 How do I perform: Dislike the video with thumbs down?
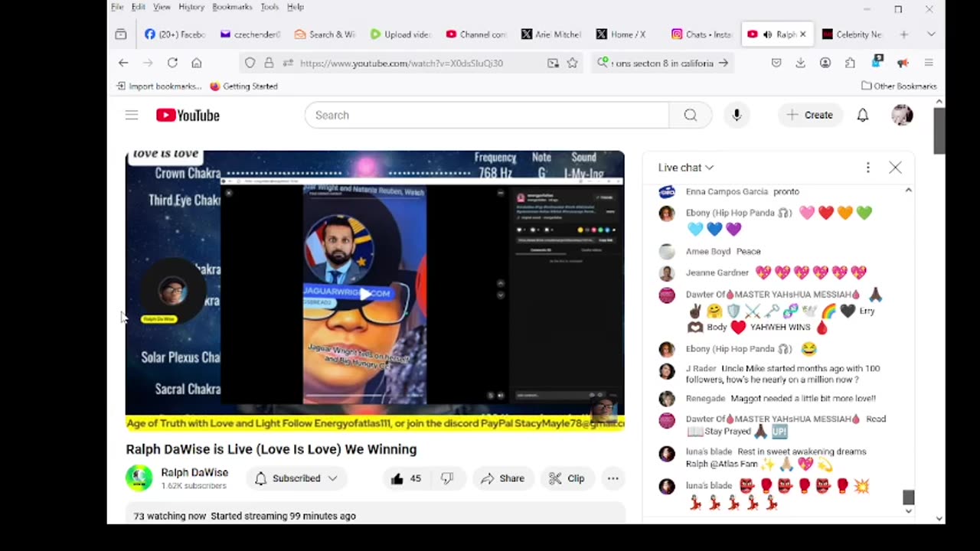[447, 478]
